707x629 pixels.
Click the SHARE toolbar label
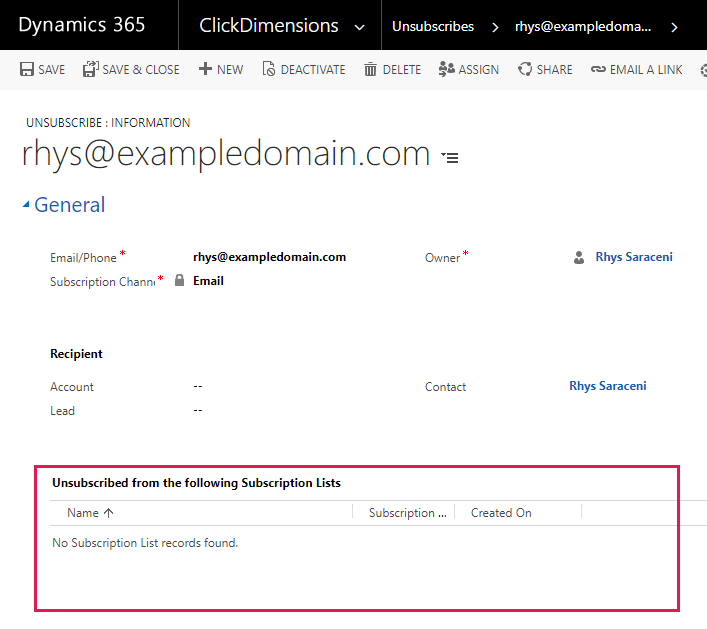(555, 70)
